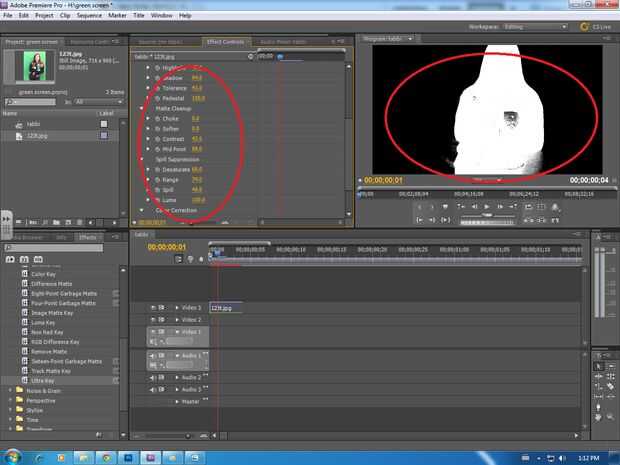Click the Program monitor shuttle slider

tap(488, 215)
